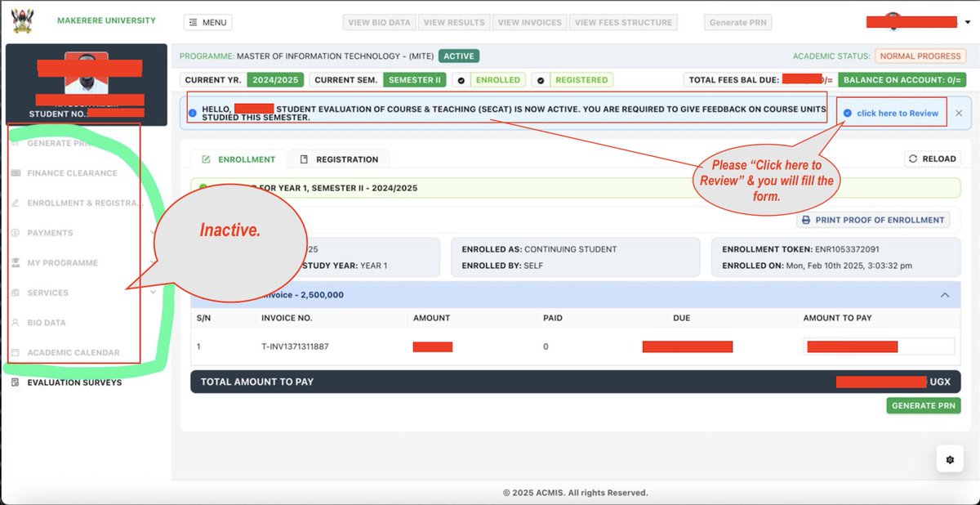Click the Payments coin icon in the sidebar
Image resolution: width=980 pixels, height=505 pixels.
[16, 233]
